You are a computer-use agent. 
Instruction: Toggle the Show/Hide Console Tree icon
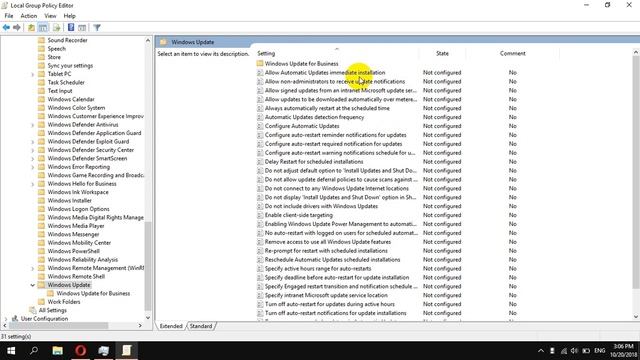(43, 27)
